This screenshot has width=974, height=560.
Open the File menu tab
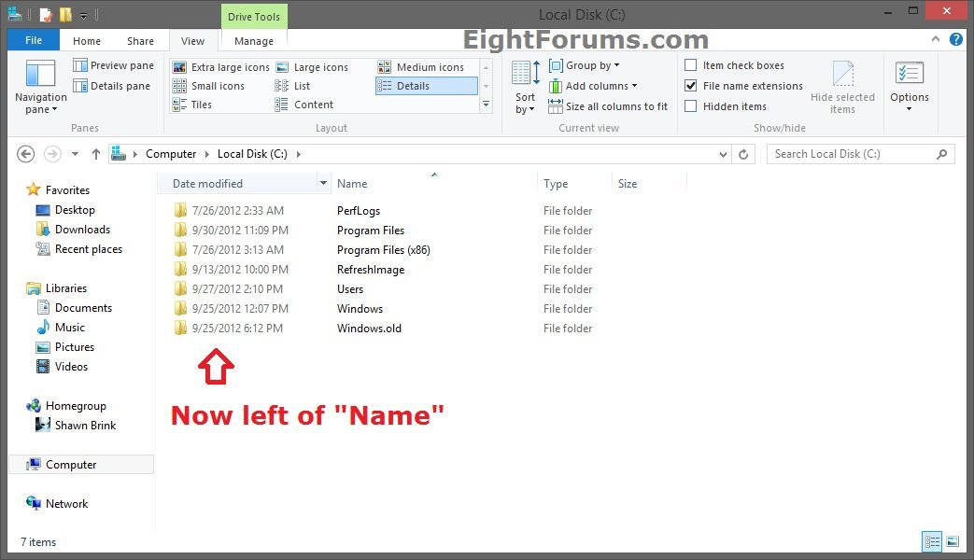click(x=34, y=41)
